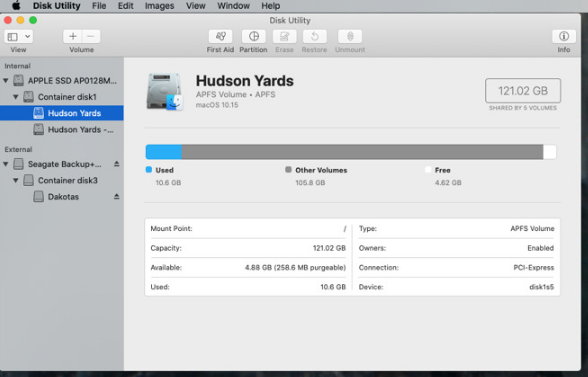Open the View dropdown chevron
588x377 pixels.
click(27, 36)
